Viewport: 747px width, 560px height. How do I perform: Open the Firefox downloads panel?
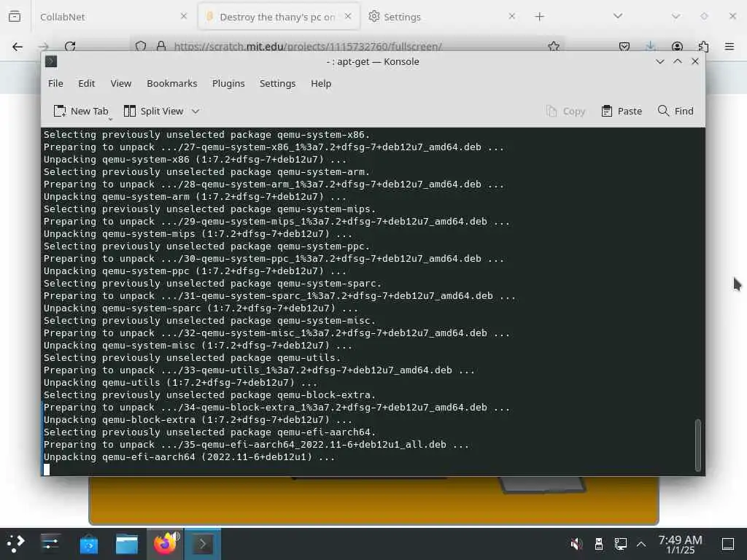pos(650,47)
